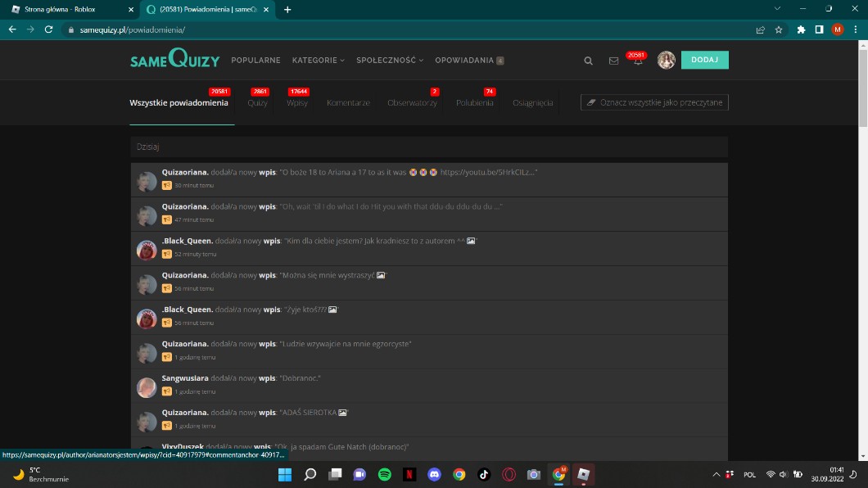The height and width of the screenshot is (488, 868).
Task: Open Discord from the taskbar
Action: 434,474
